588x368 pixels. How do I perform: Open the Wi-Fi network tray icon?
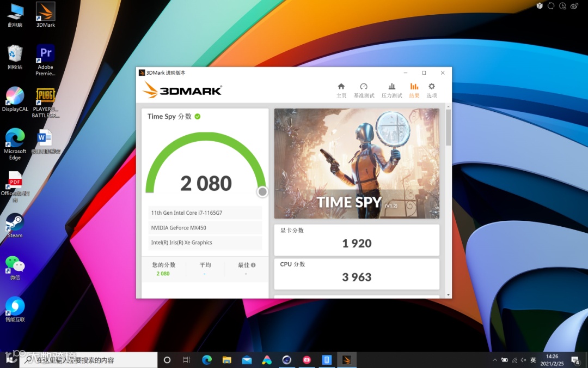coord(514,360)
